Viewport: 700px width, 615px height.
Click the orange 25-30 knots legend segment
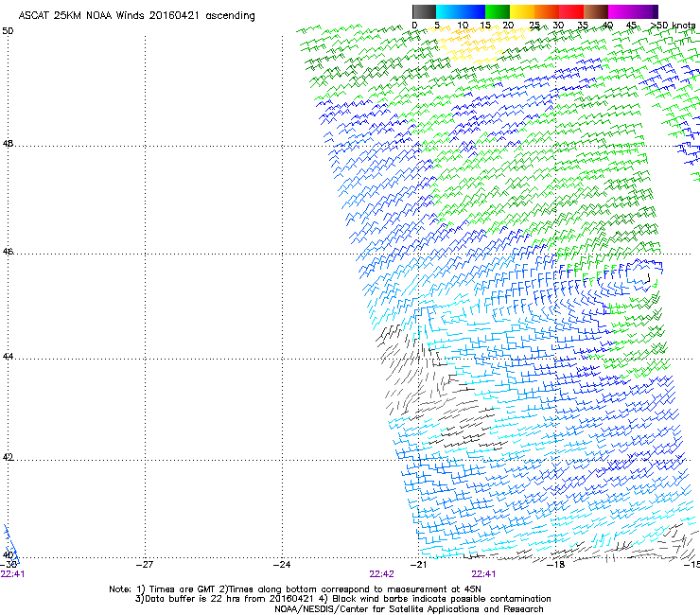coord(547,11)
